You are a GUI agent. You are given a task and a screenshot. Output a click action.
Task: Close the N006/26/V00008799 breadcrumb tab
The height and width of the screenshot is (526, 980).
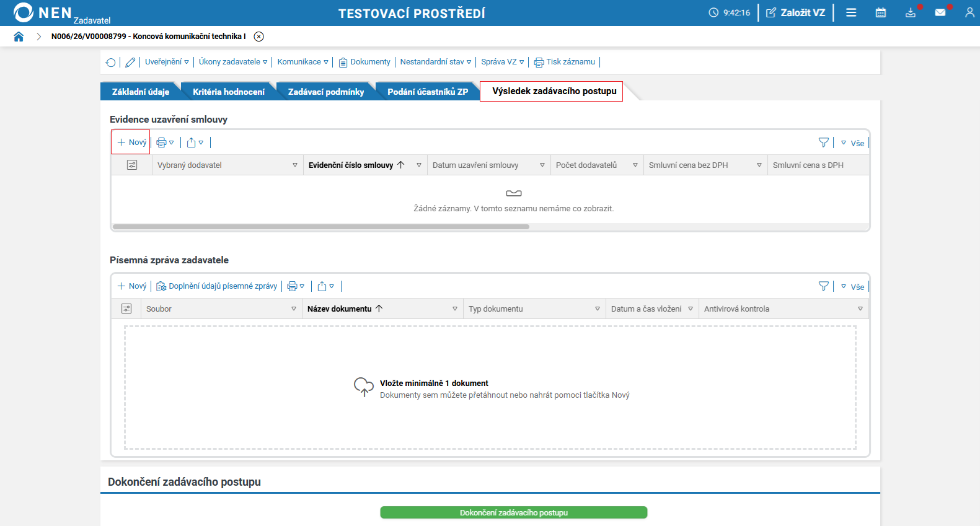pos(259,37)
